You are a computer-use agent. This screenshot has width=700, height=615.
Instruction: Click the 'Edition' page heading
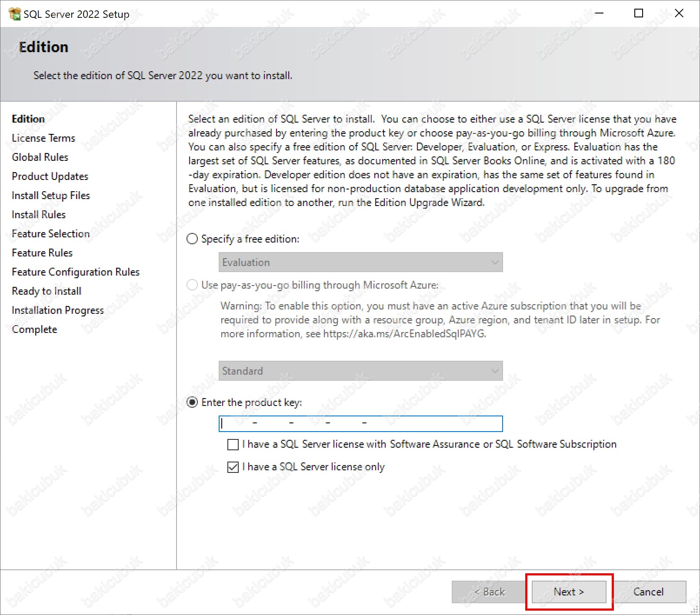pyautogui.click(x=43, y=47)
